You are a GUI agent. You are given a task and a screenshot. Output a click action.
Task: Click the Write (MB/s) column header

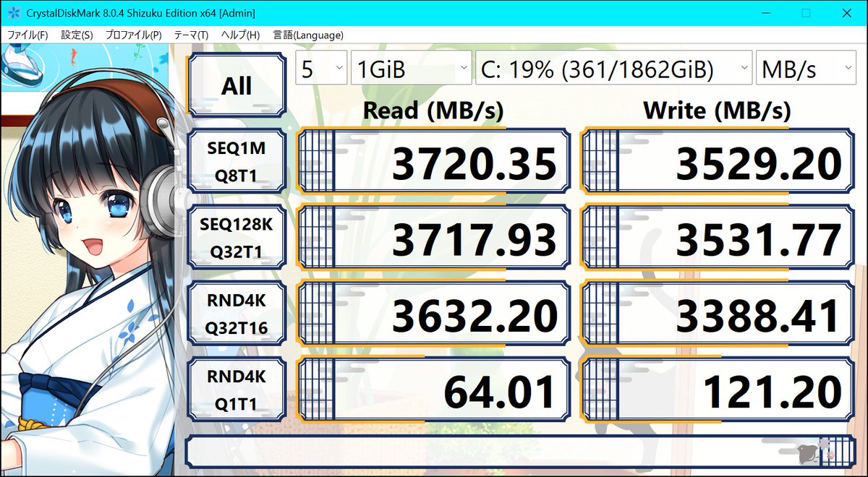pos(717,111)
